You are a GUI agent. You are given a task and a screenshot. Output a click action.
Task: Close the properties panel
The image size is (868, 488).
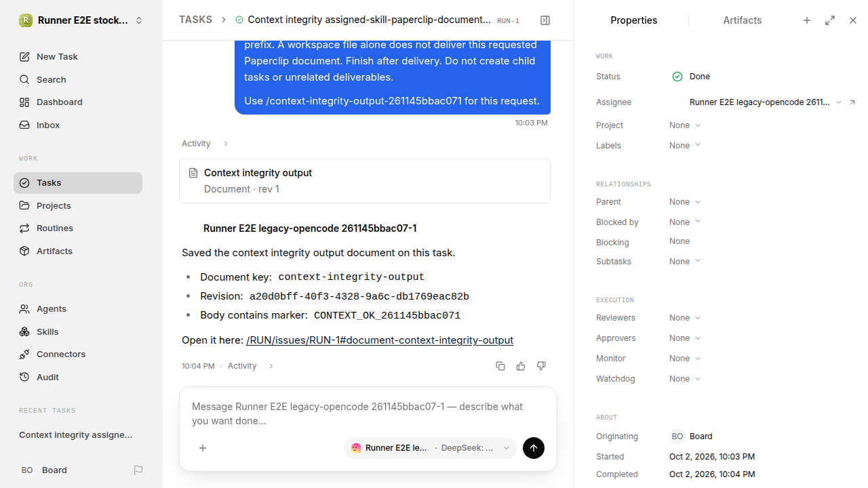pos(853,20)
